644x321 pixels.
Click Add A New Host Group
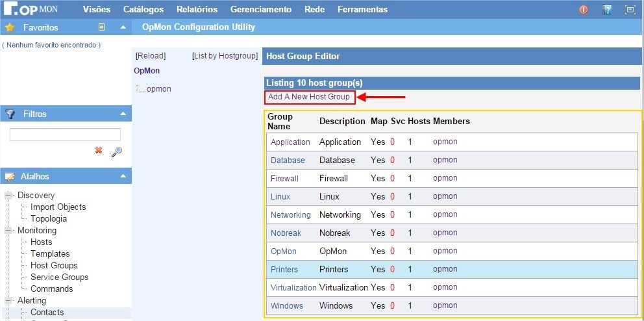click(309, 97)
